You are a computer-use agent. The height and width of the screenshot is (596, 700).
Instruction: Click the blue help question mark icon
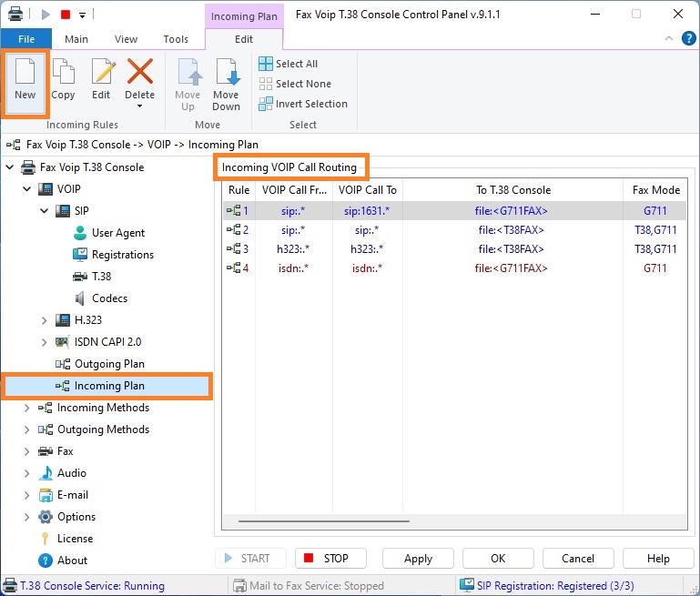point(688,38)
